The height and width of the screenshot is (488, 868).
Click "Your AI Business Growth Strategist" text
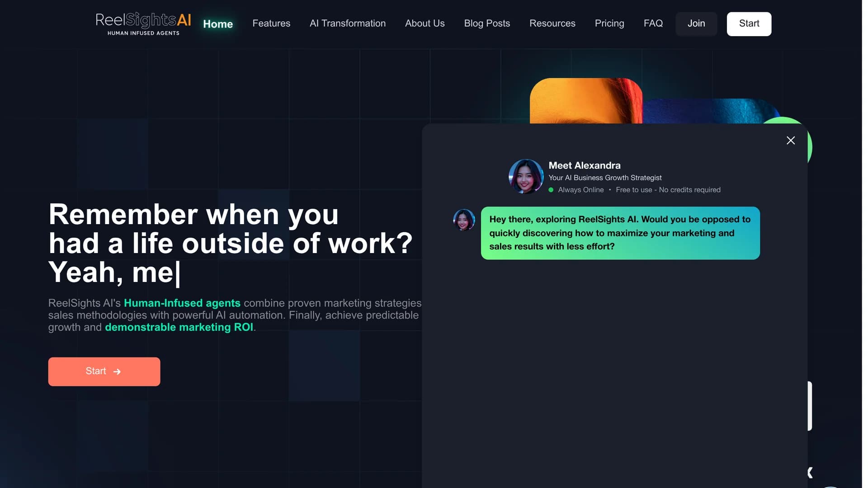605,178
